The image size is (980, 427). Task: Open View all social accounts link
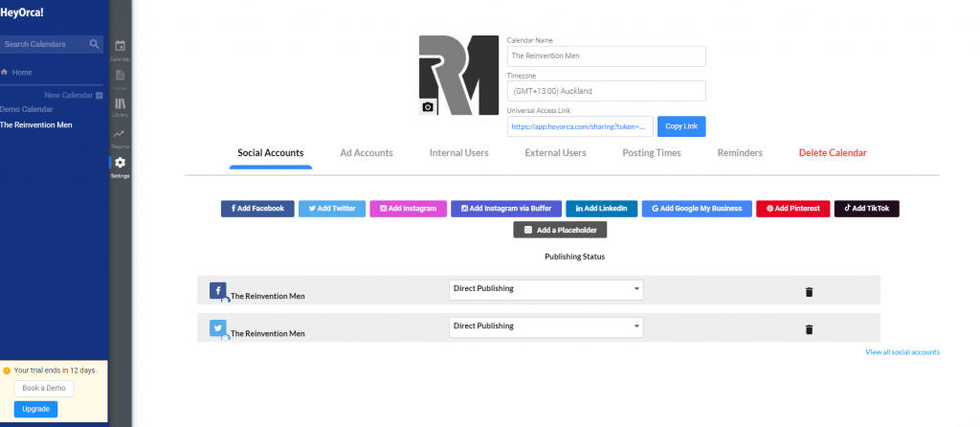(902, 352)
